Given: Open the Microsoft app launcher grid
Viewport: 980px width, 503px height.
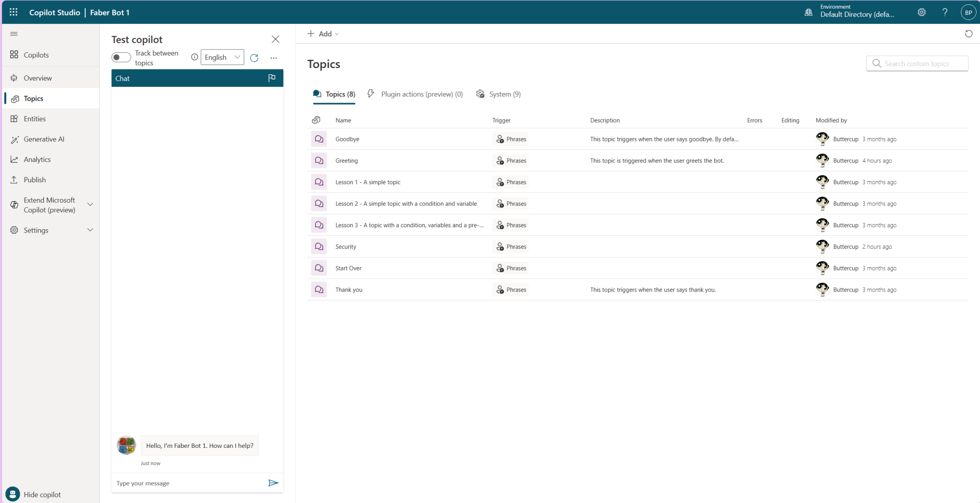Looking at the screenshot, I should point(13,12).
